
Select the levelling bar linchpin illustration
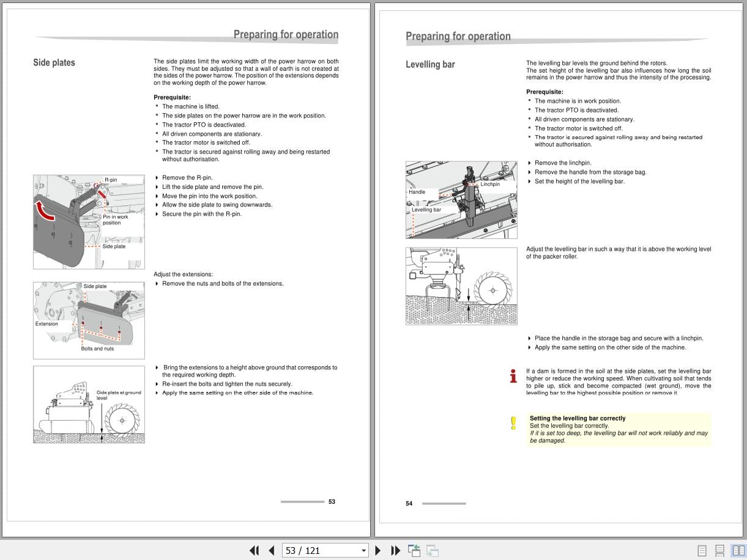(461, 199)
